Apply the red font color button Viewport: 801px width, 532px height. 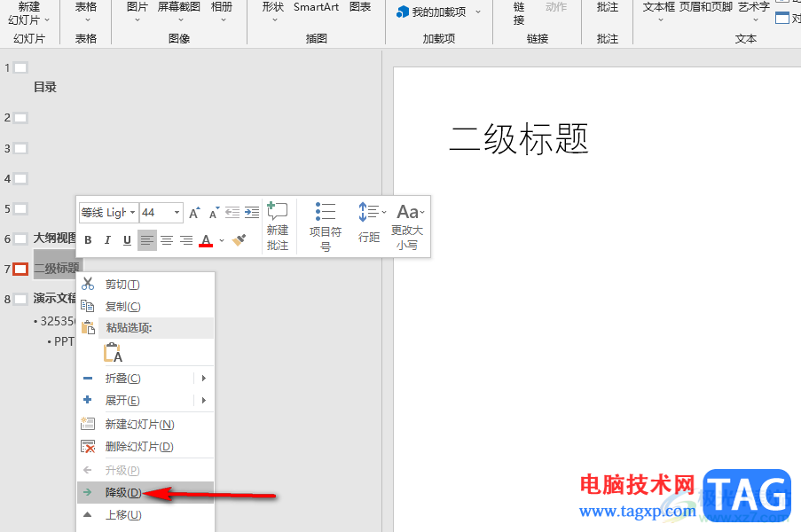206,240
